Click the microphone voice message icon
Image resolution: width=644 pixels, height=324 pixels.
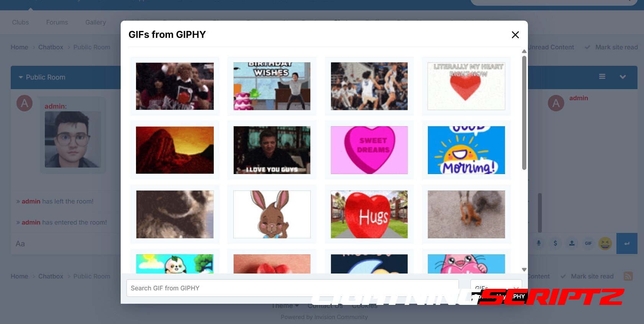[x=539, y=243]
